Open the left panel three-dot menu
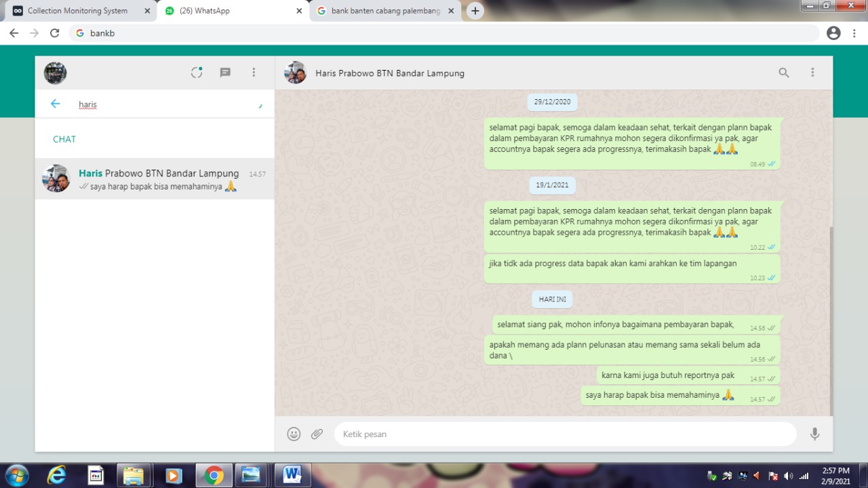The width and height of the screenshot is (868, 488). click(x=254, y=73)
